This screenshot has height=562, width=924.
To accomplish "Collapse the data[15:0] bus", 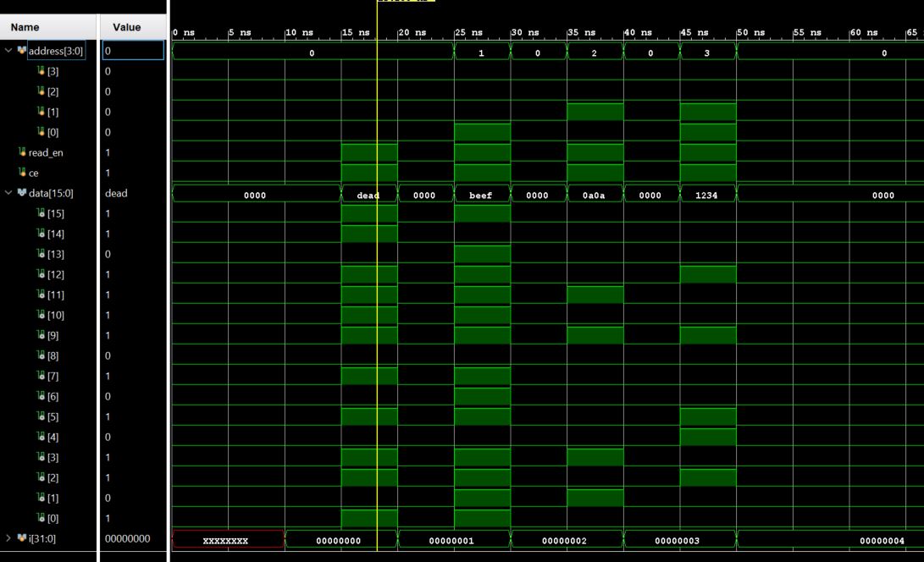I will click(8, 193).
